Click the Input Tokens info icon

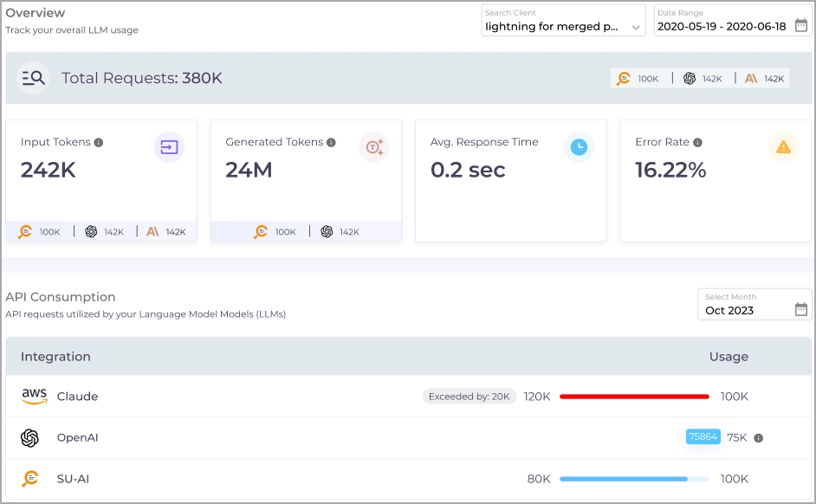(99, 143)
